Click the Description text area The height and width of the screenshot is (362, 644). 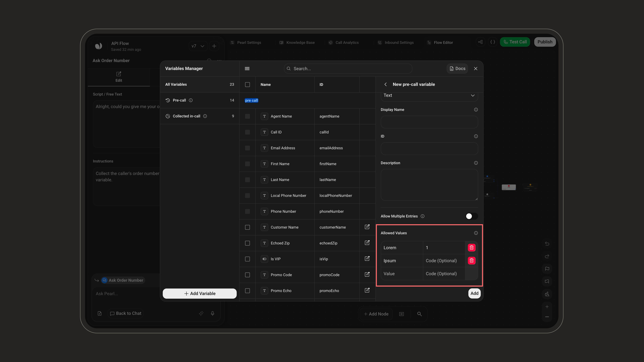pos(429,185)
